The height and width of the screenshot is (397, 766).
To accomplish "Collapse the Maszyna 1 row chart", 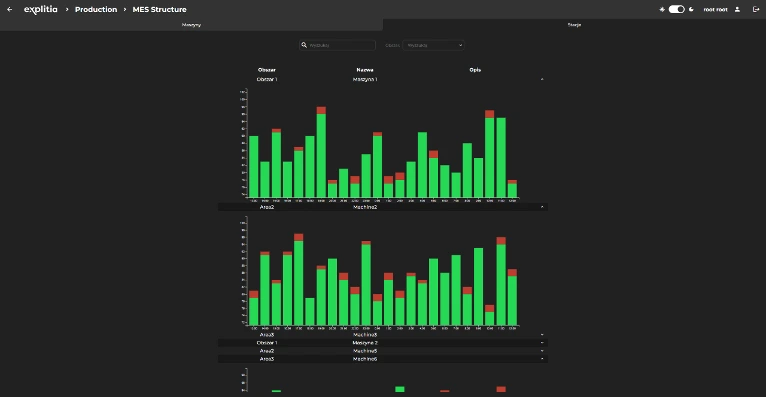I will 542,79.
